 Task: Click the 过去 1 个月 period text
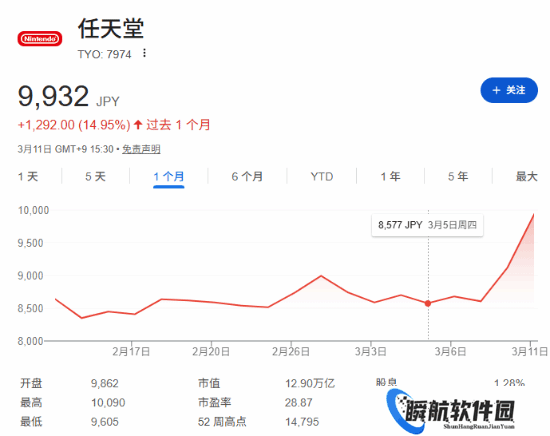(x=178, y=125)
